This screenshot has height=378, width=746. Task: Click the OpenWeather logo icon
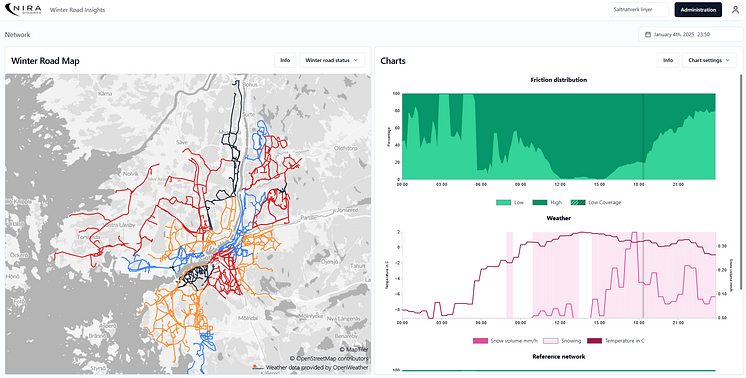point(258,367)
